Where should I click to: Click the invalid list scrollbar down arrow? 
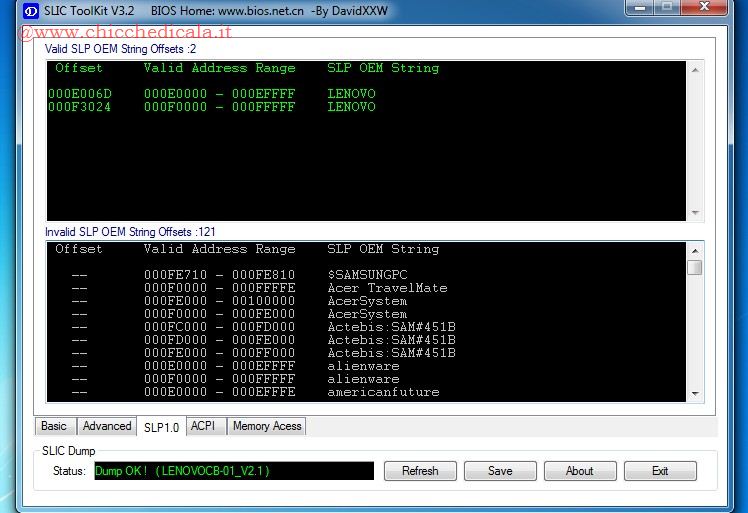[694, 395]
